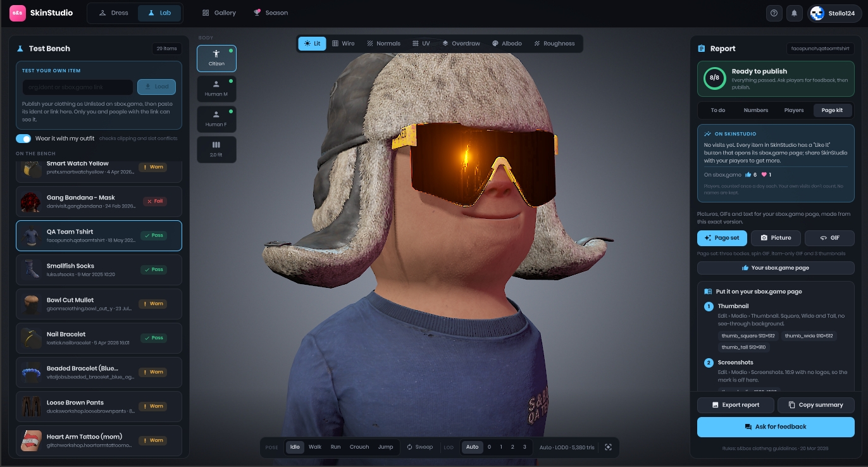The image size is (868, 467).
Task: Show the Albedo view
Action: point(507,44)
